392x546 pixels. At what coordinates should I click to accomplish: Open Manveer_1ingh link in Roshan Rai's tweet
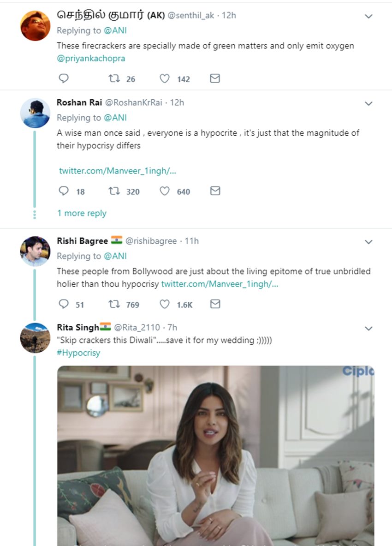[x=118, y=171]
